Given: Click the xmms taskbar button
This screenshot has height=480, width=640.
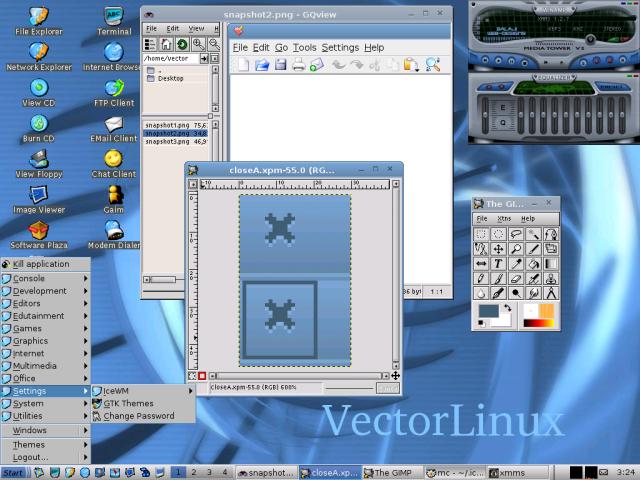Looking at the screenshot, I should coord(518,473).
